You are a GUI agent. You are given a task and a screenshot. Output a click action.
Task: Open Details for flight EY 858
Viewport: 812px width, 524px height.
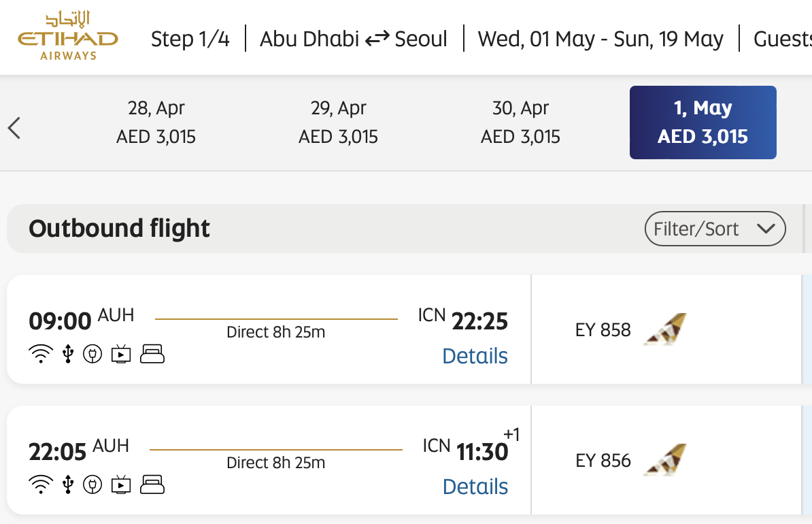[475, 356]
